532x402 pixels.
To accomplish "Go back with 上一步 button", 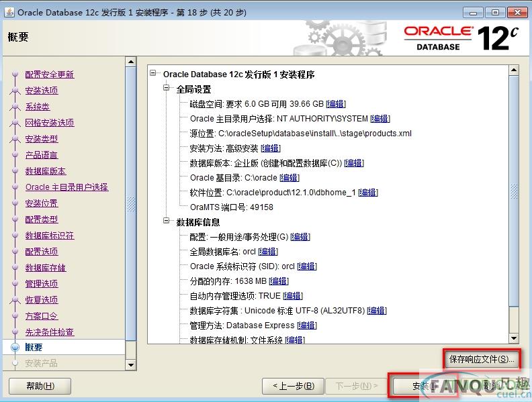I will (x=292, y=386).
